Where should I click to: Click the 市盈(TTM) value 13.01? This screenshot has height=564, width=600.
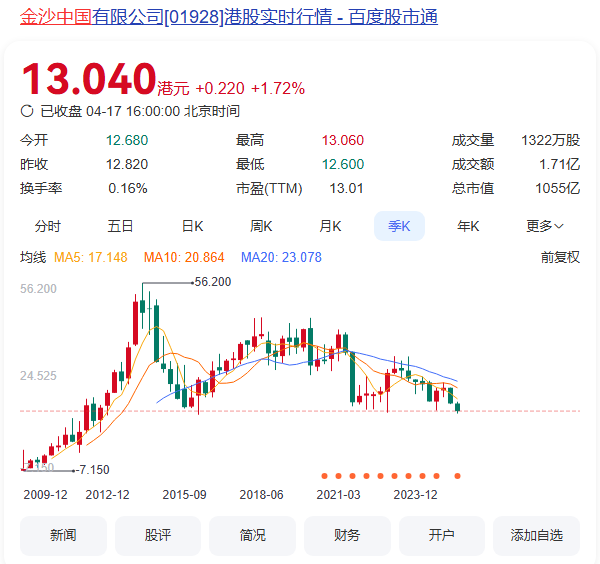(346, 188)
